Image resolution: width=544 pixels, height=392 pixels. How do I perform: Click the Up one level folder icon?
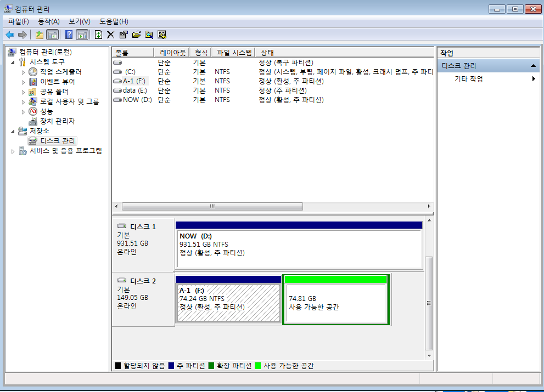pos(40,35)
